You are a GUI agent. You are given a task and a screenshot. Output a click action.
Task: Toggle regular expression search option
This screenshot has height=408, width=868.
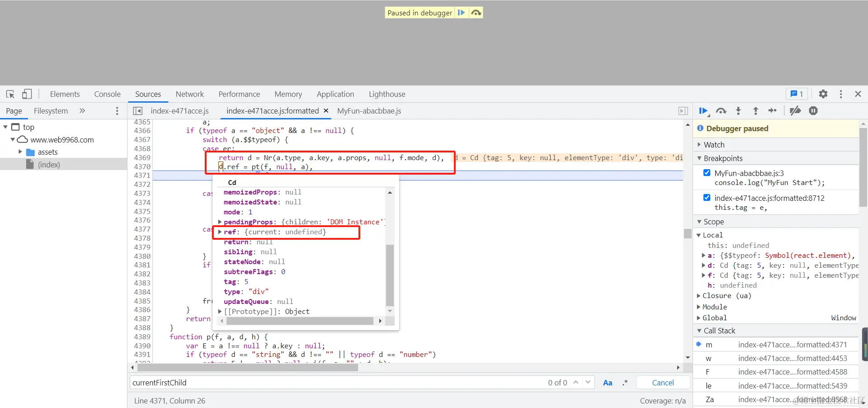(625, 383)
